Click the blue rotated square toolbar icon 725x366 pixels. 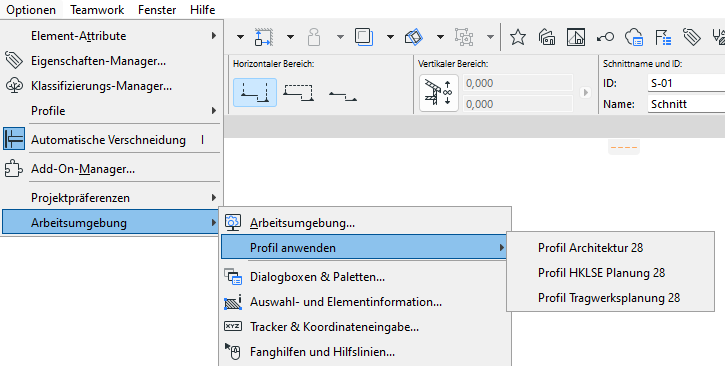pyautogui.click(x=414, y=37)
